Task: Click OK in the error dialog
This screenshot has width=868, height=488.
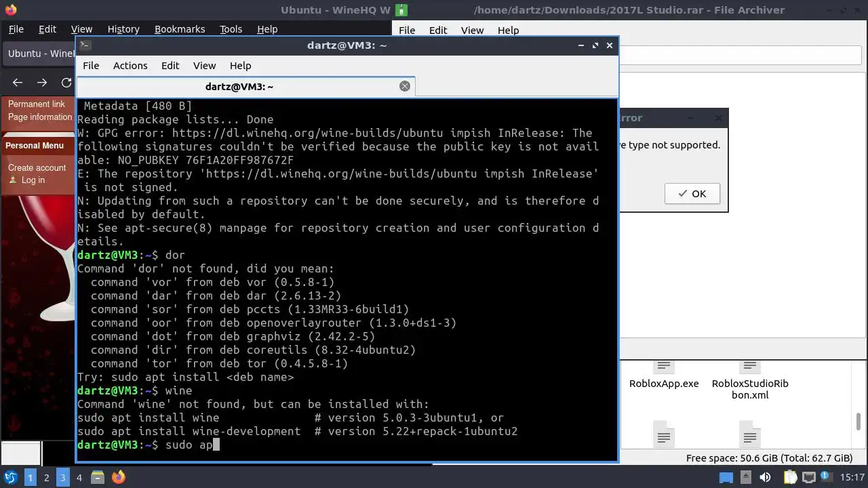Action: pos(692,194)
